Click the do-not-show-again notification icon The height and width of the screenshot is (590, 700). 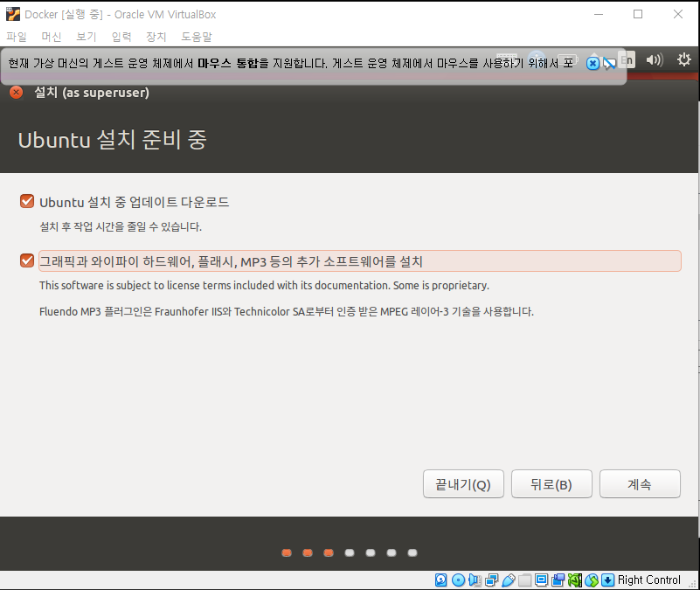609,64
